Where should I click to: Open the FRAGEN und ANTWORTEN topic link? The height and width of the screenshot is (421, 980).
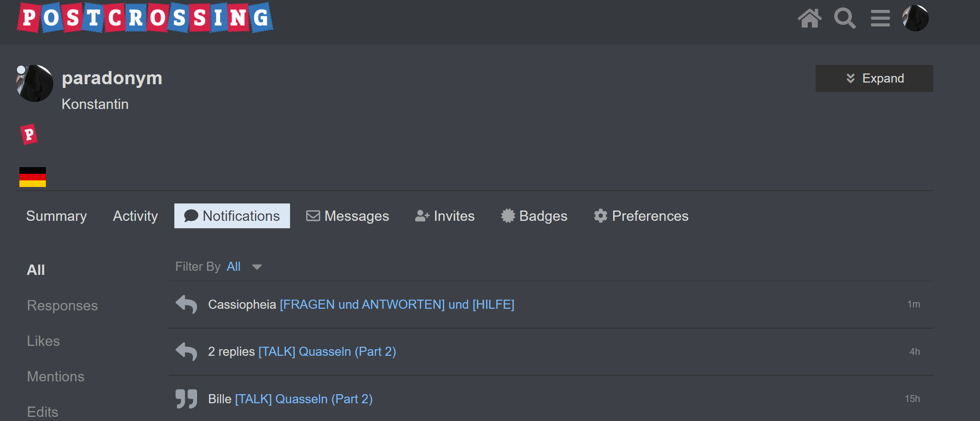[x=397, y=305]
